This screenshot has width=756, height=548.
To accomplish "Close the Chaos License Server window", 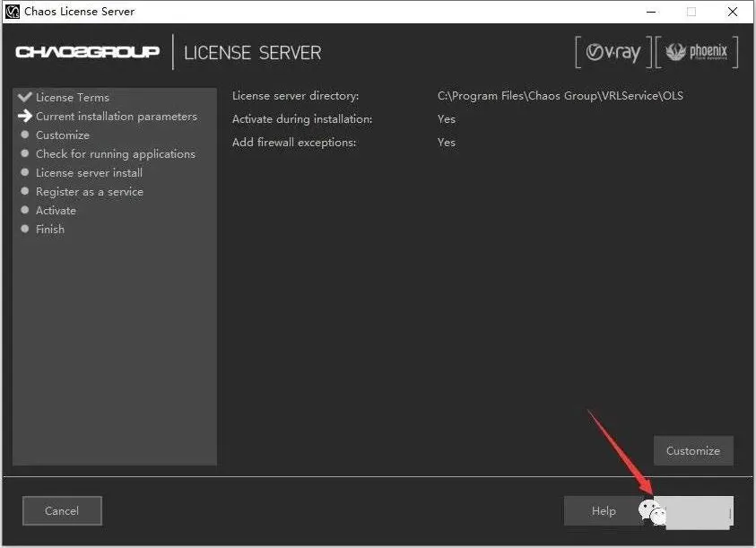I will click(733, 12).
